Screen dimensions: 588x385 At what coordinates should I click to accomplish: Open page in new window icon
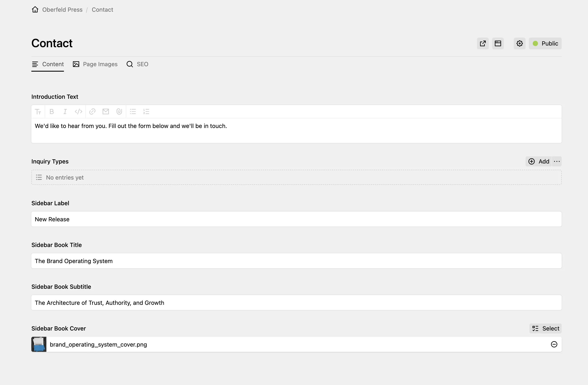click(x=482, y=43)
